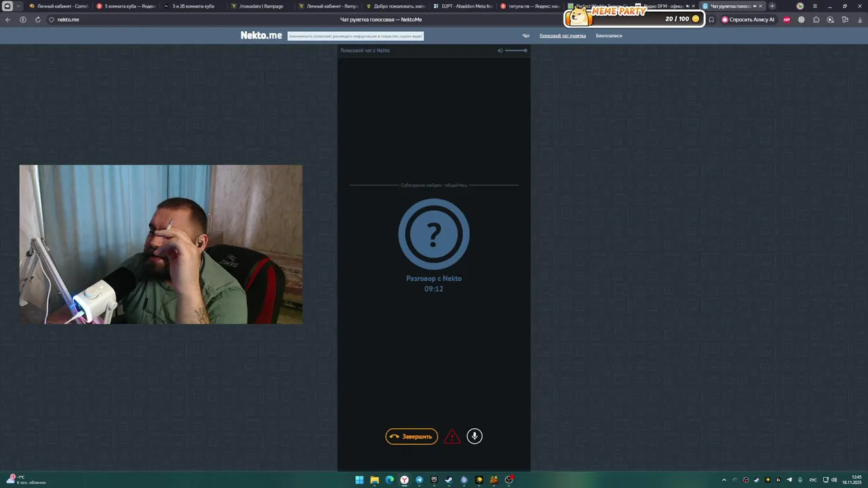The image size is (868, 488).
Task: Click the speaker icon beside the volume slider
Action: point(500,50)
